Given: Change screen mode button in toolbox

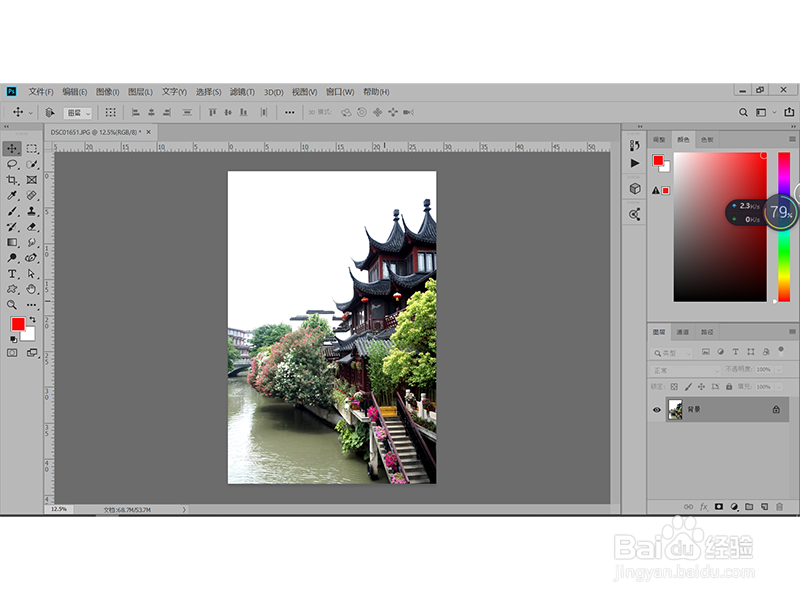Looking at the screenshot, I should click(32, 353).
